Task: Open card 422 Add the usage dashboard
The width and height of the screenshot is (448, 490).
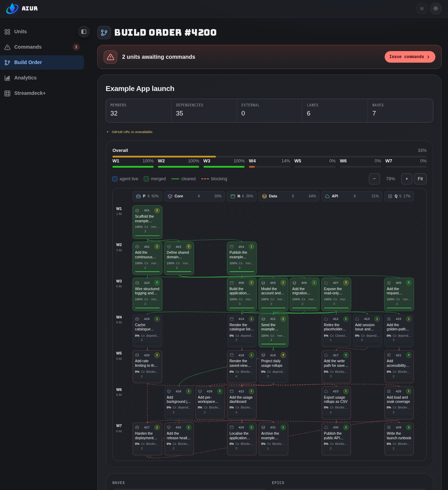Action: click(x=242, y=403)
